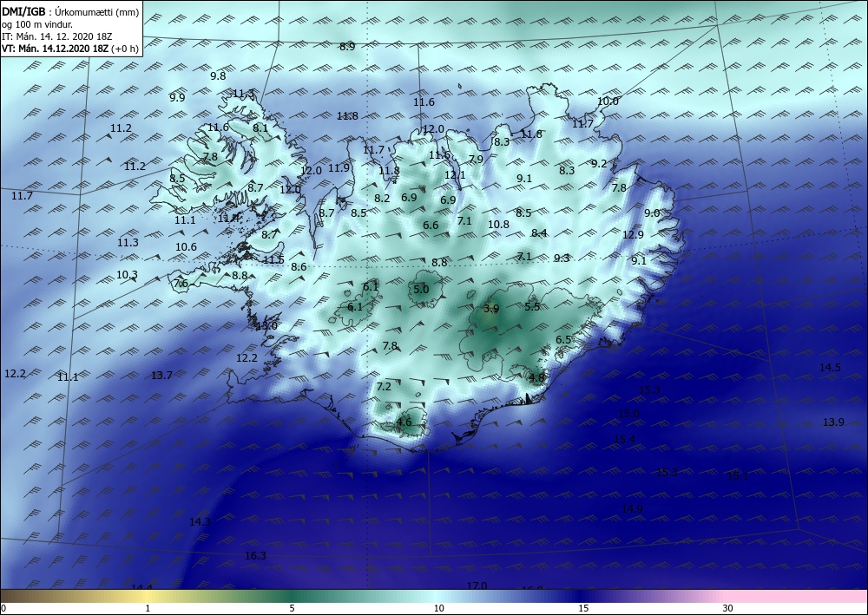Click the '10' tick label on the scale

pyautogui.click(x=439, y=608)
